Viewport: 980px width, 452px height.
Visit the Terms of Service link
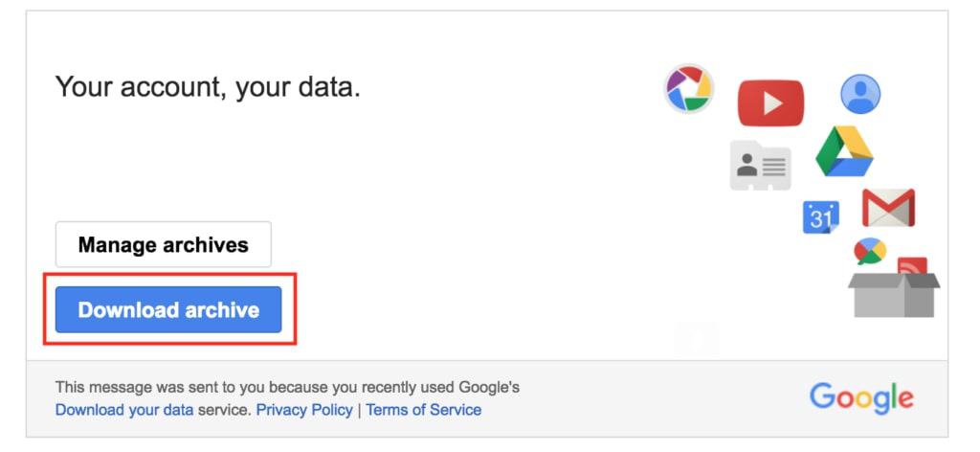pyautogui.click(x=424, y=410)
